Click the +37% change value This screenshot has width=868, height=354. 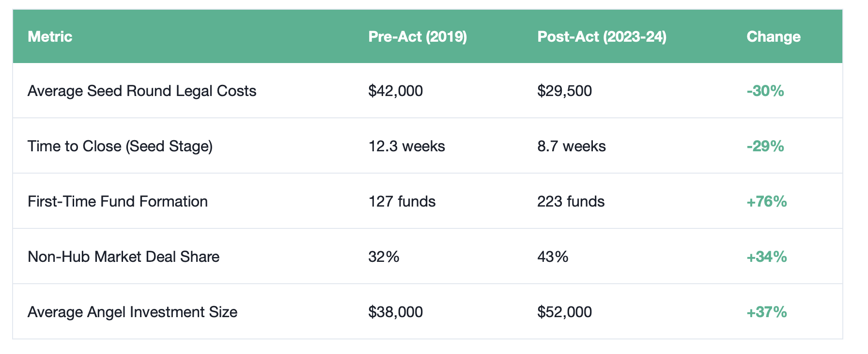(x=766, y=312)
